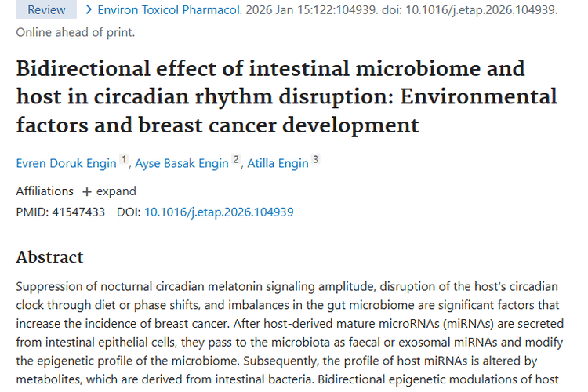The height and width of the screenshot is (392, 588).
Task: Click affiliation superscript 2 after Ayse Basak Engin
Action: tap(235, 160)
